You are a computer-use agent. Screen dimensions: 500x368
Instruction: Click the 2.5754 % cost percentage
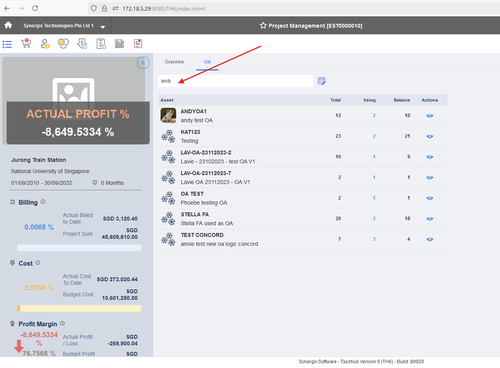(x=39, y=288)
